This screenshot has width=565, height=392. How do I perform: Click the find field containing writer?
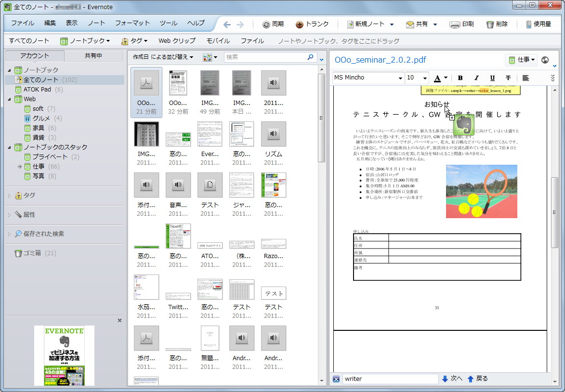pos(390,379)
